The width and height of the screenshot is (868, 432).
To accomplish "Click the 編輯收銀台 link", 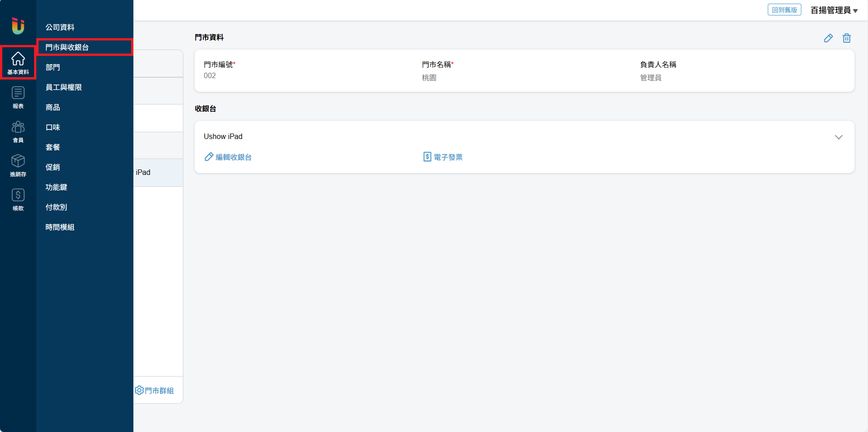I will pos(228,157).
